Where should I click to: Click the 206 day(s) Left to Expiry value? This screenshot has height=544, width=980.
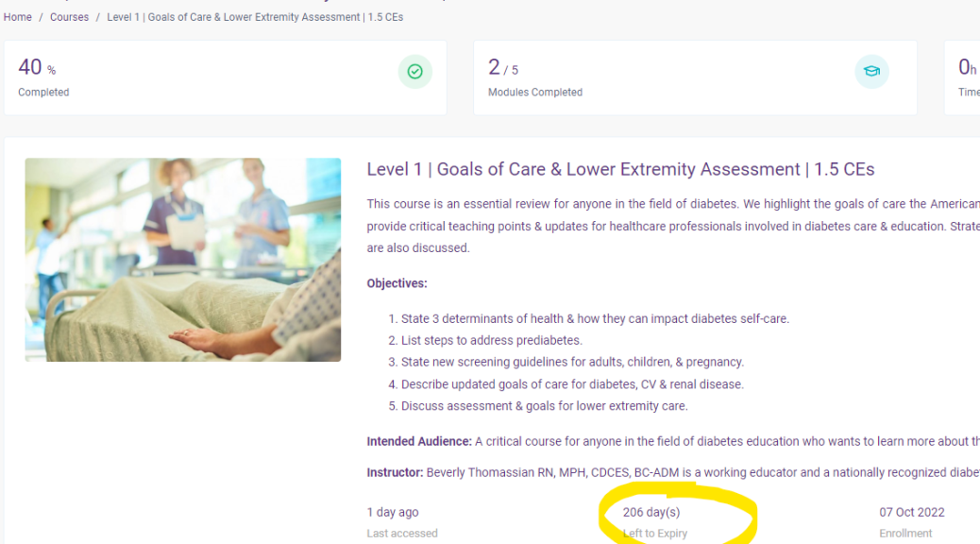point(651,513)
